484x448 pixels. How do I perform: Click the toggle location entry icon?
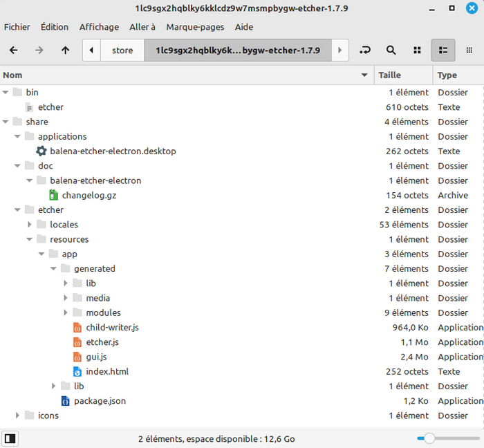pos(364,50)
